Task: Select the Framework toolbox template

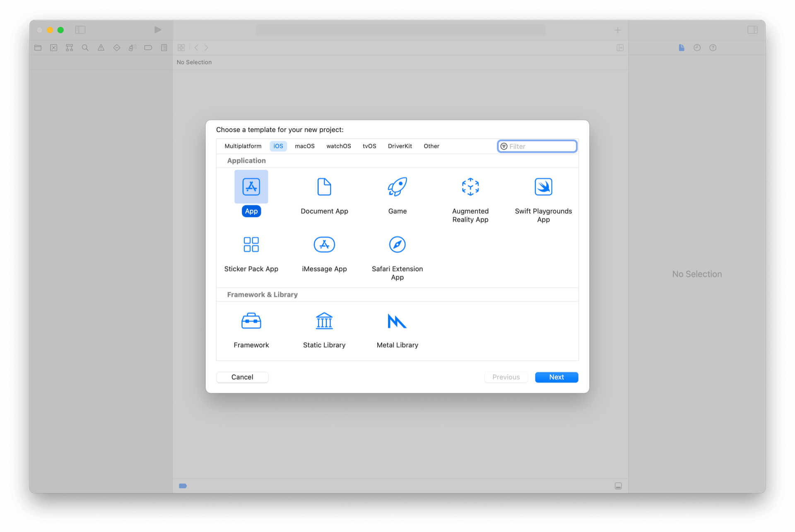Action: point(251,321)
